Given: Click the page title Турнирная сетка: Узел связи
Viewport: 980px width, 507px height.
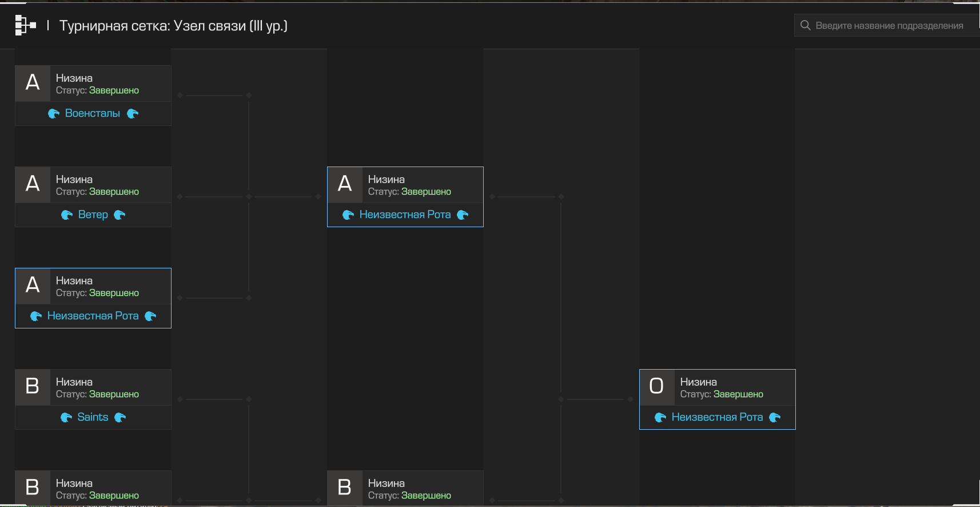Looking at the screenshot, I should (173, 26).
